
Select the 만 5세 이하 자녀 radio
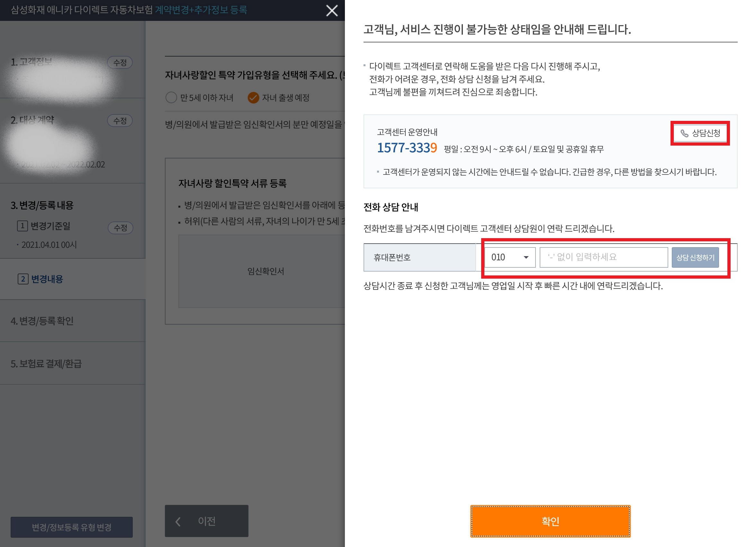[x=171, y=98]
